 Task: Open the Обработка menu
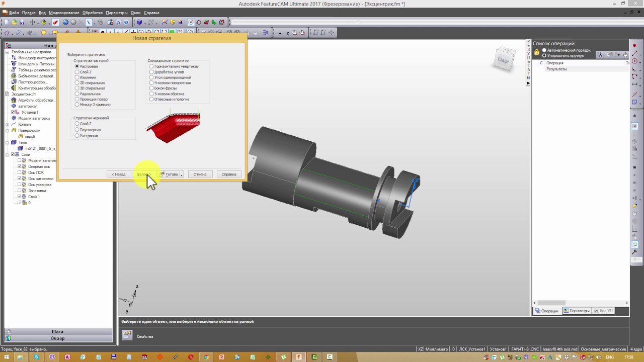click(93, 13)
